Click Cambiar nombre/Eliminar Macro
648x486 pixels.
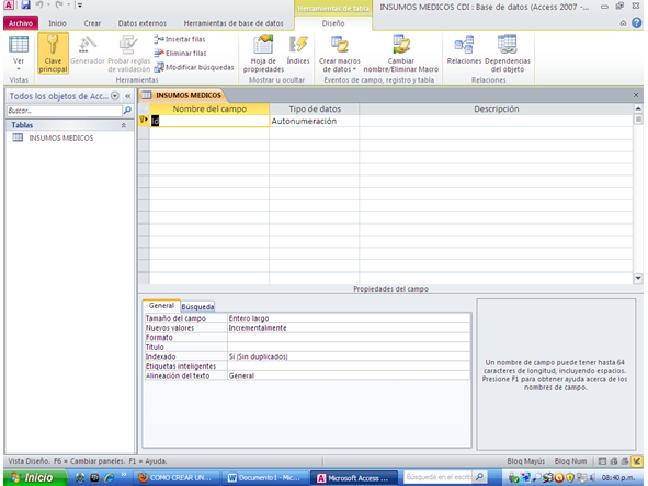pyautogui.click(x=401, y=54)
